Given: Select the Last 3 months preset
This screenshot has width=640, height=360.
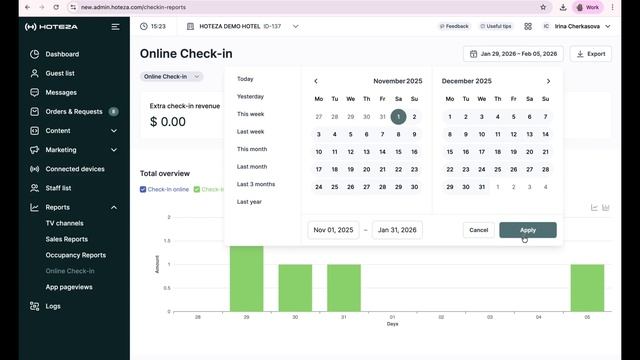Looking at the screenshot, I should (256, 184).
